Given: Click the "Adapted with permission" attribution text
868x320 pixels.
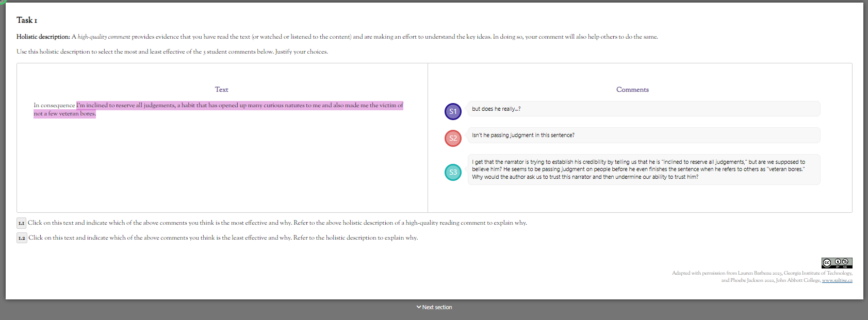Looking at the screenshot, I should click(762, 277).
